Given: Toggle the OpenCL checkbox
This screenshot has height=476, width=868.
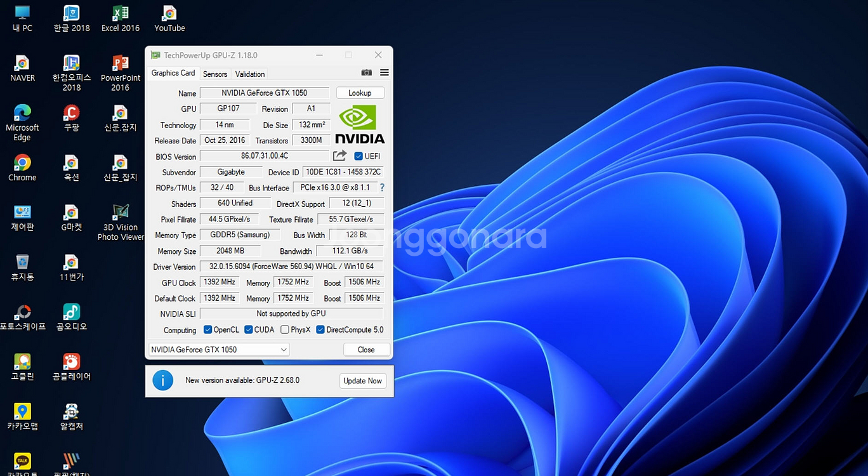Looking at the screenshot, I should (207, 330).
